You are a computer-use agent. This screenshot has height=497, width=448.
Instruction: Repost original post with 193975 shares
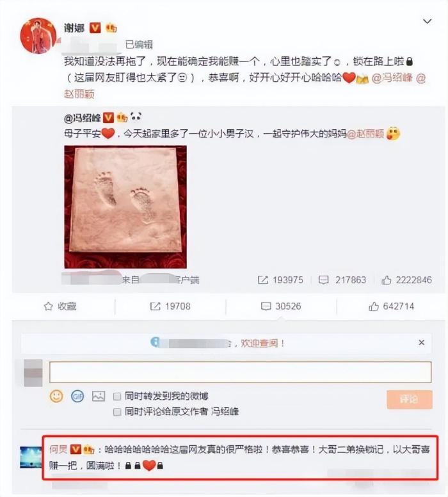pyautogui.click(x=280, y=280)
